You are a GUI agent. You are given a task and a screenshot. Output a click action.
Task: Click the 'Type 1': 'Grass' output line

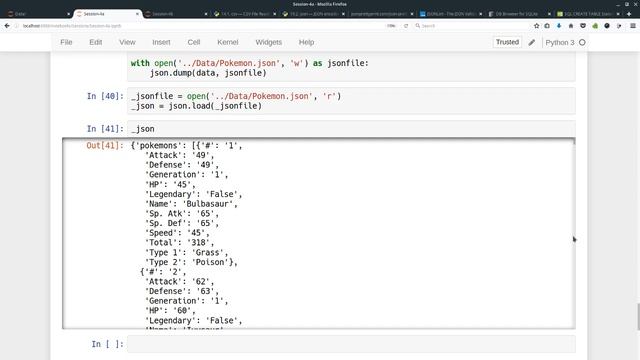pyautogui.click(x=187, y=253)
